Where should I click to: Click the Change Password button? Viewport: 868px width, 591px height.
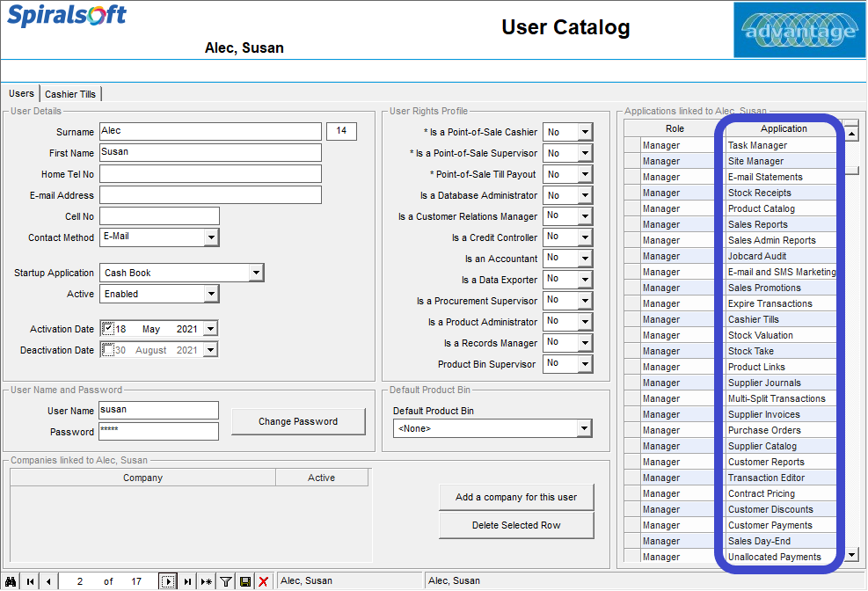point(298,421)
